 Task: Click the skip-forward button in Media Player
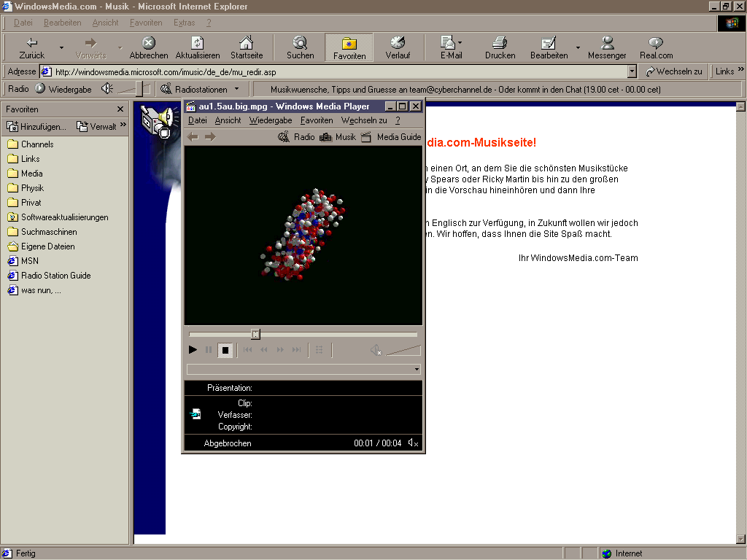pyautogui.click(x=296, y=349)
